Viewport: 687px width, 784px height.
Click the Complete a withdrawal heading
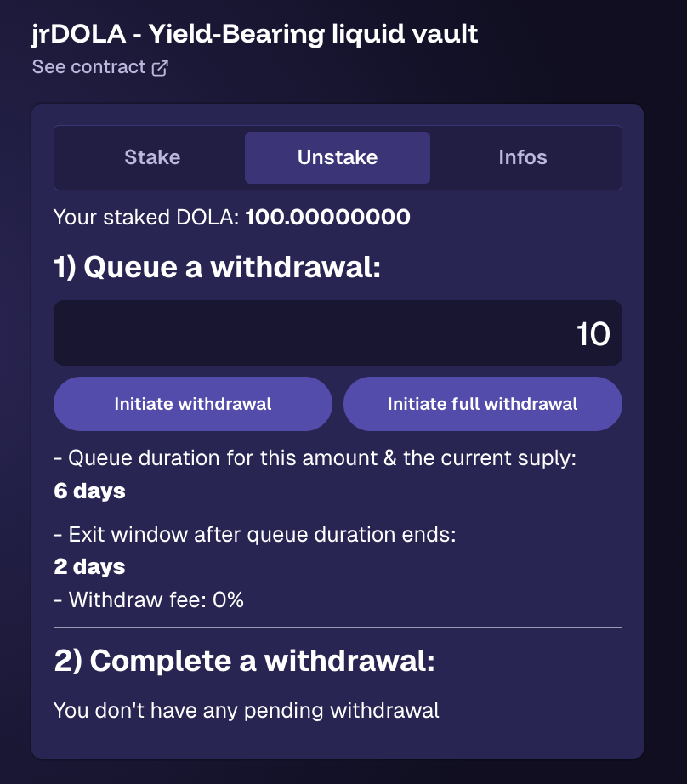[x=244, y=661]
